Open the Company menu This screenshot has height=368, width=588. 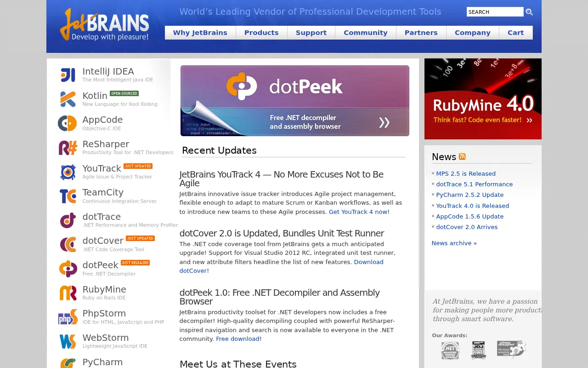pyautogui.click(x=473, y=33)
